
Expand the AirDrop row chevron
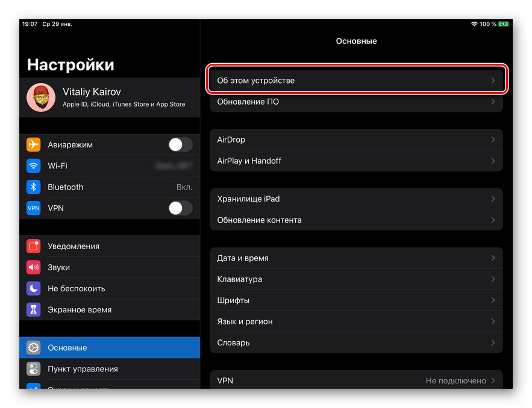click(493, 140)
